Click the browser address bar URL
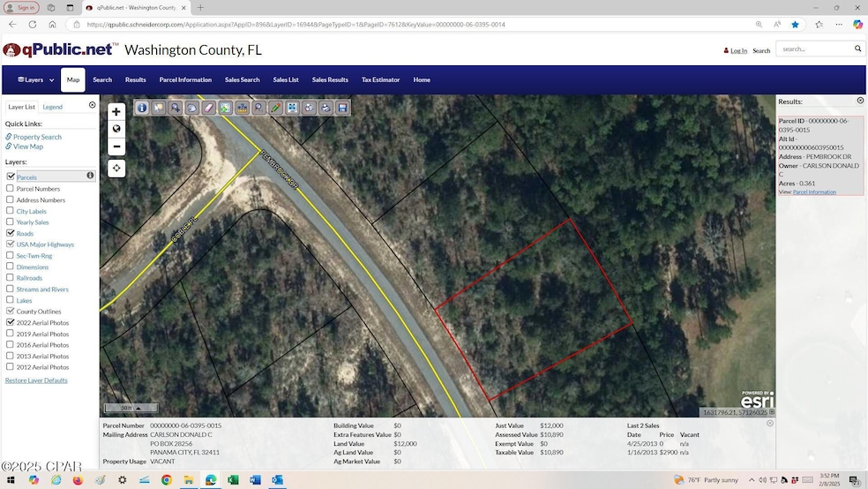This screenshot has width=868, height=489. [x=296, y=25]
